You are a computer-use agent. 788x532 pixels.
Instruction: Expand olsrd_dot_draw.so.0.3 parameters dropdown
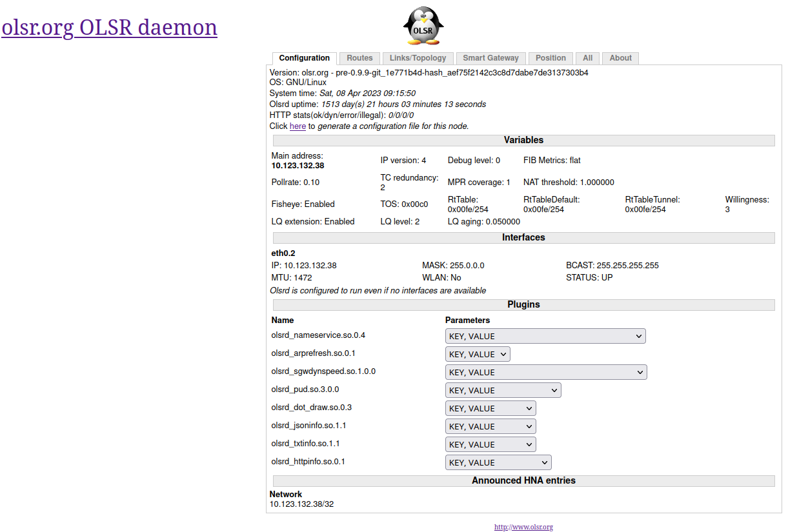(x=490, y=408)
